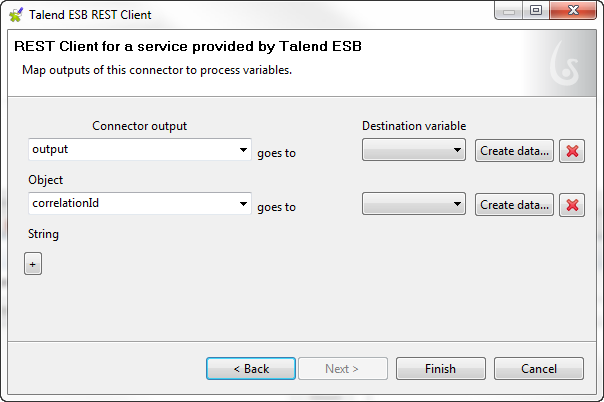Viewport: 604px width, 402px height.
Task: Go back to the previous wizard page
Action: [x=250, y=369]
